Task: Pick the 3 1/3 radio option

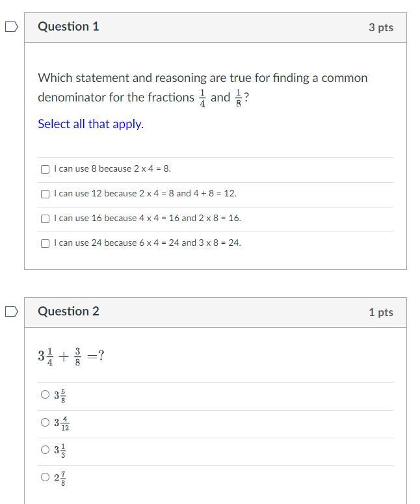Action: point(45,449)
